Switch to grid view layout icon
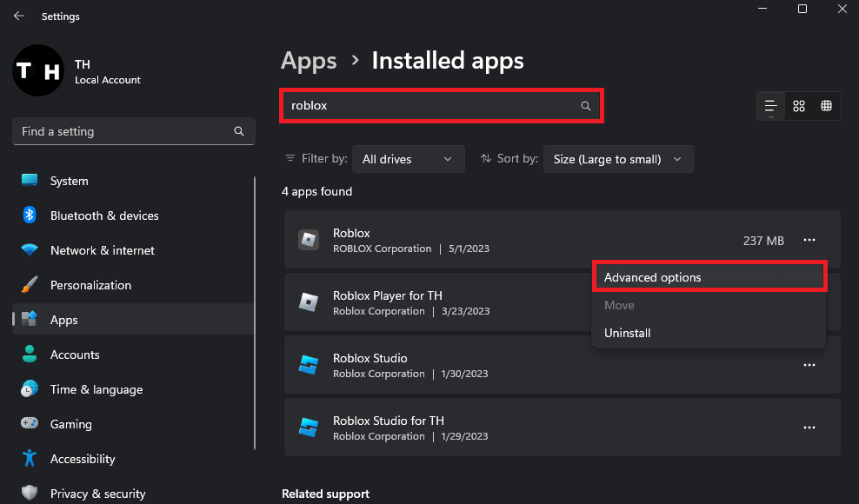The height and width of the screenshot is (504, 859). (x=799, y=106)
